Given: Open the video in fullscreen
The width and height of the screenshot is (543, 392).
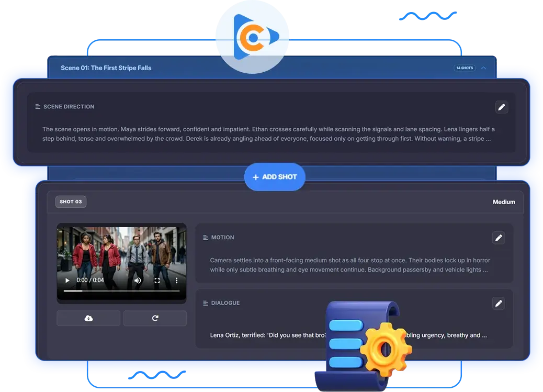Looking at the screenshot, I should click(x=157, y=281).
